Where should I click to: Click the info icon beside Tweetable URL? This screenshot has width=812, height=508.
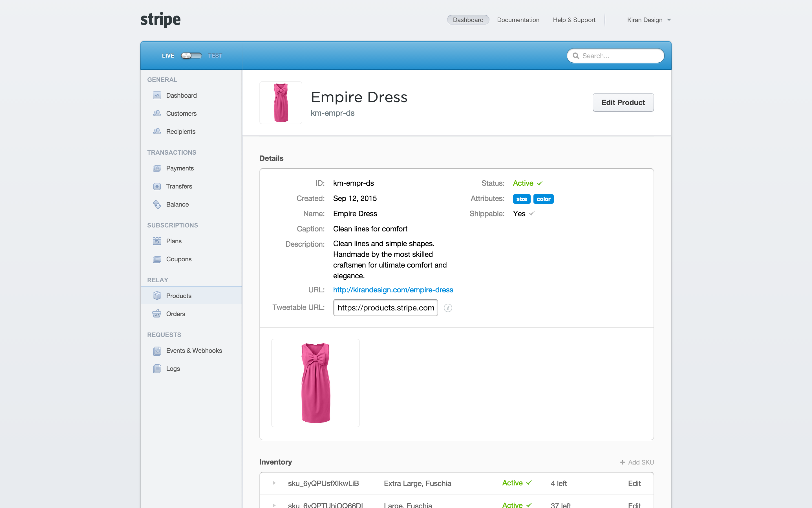coord(448,308)
